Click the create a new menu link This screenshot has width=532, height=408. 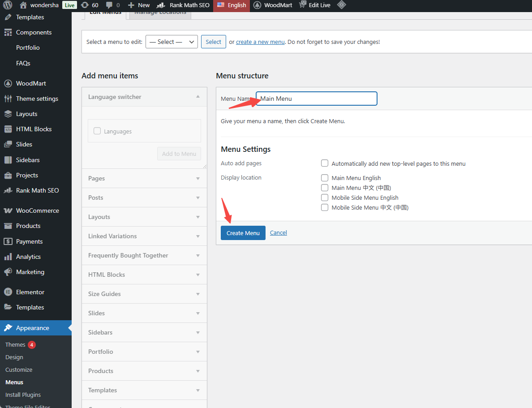[x=260, y=42]
